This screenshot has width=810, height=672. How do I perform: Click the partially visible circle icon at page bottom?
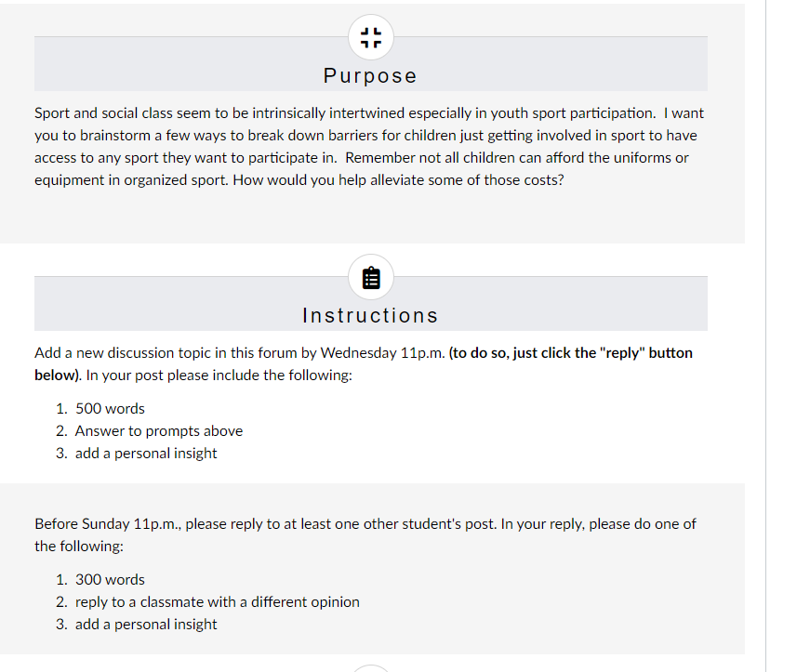point(371,668)
